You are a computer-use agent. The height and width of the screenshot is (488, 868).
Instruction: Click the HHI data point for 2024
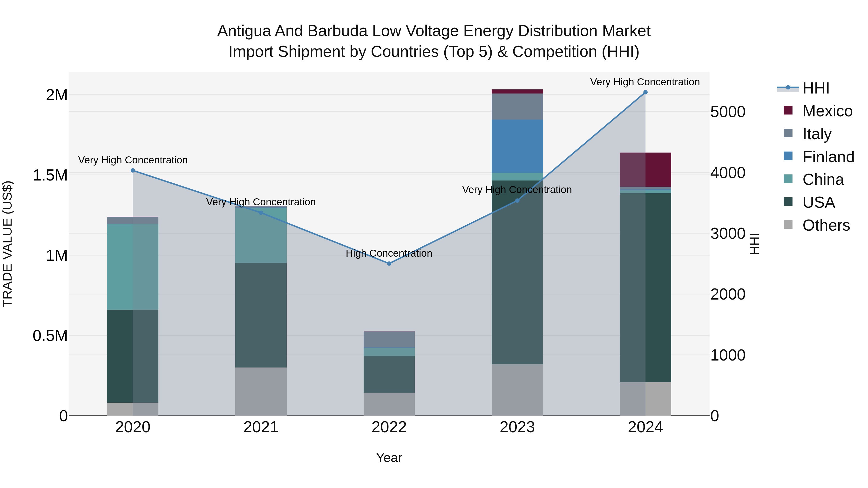[646, 92]
